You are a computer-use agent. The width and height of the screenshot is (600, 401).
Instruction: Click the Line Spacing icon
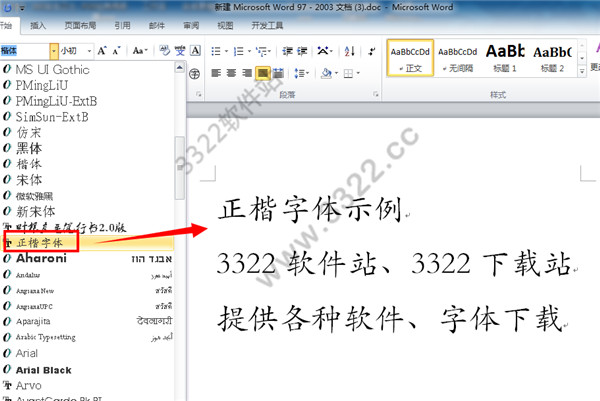[299, 73]
